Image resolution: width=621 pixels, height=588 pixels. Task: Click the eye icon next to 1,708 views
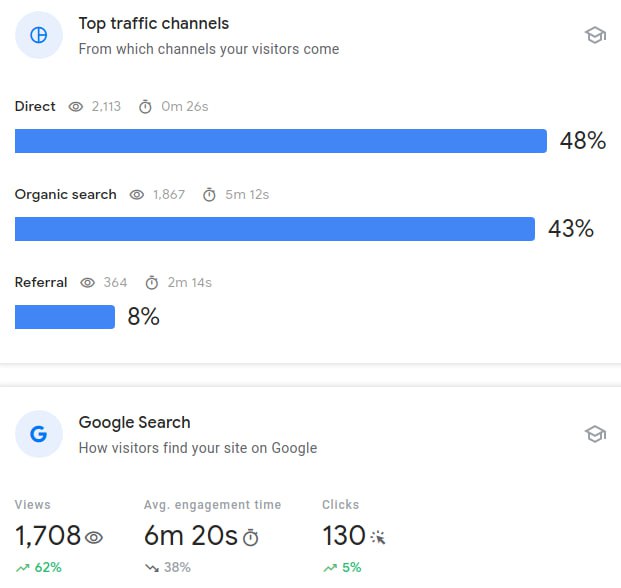click(95, 538)
